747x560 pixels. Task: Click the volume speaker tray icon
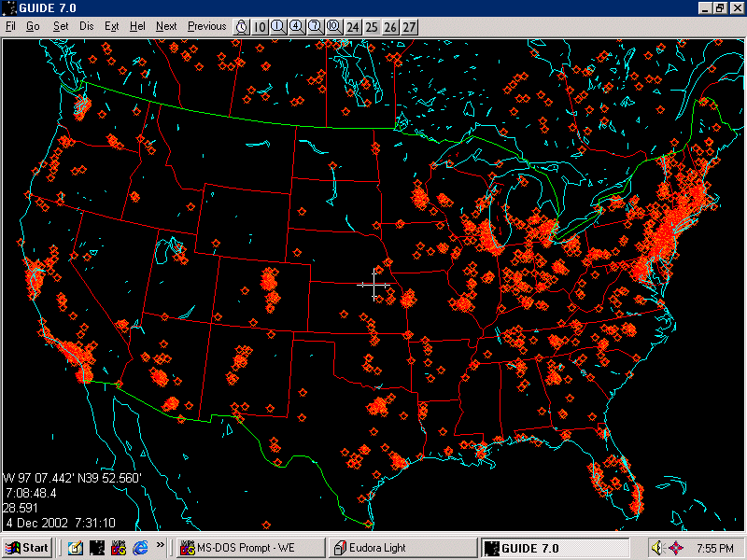point(658,548)
